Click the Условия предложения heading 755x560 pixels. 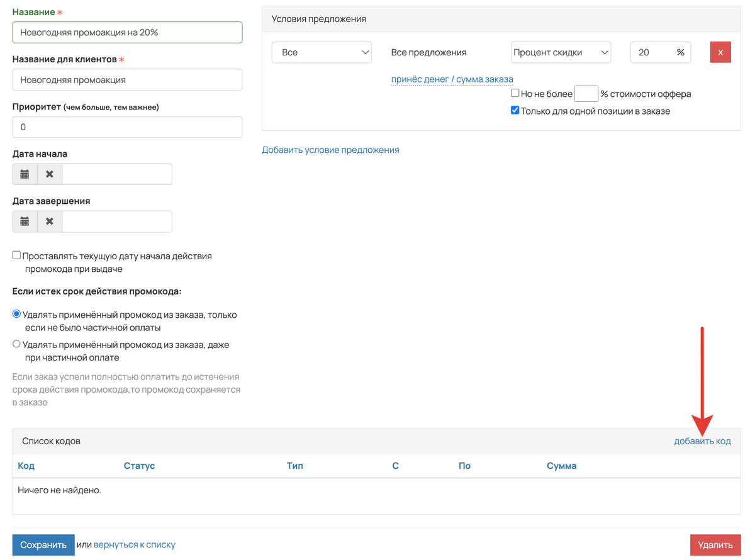[319, 19]
